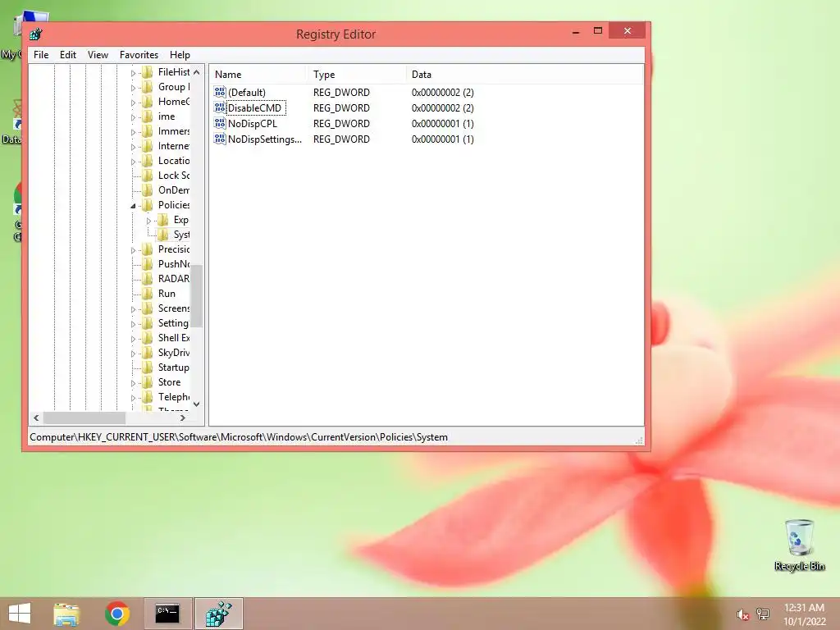Viewport: 840px width, 630px height.
Task: Select the Shell Ex key in tree
Action: 174,338
